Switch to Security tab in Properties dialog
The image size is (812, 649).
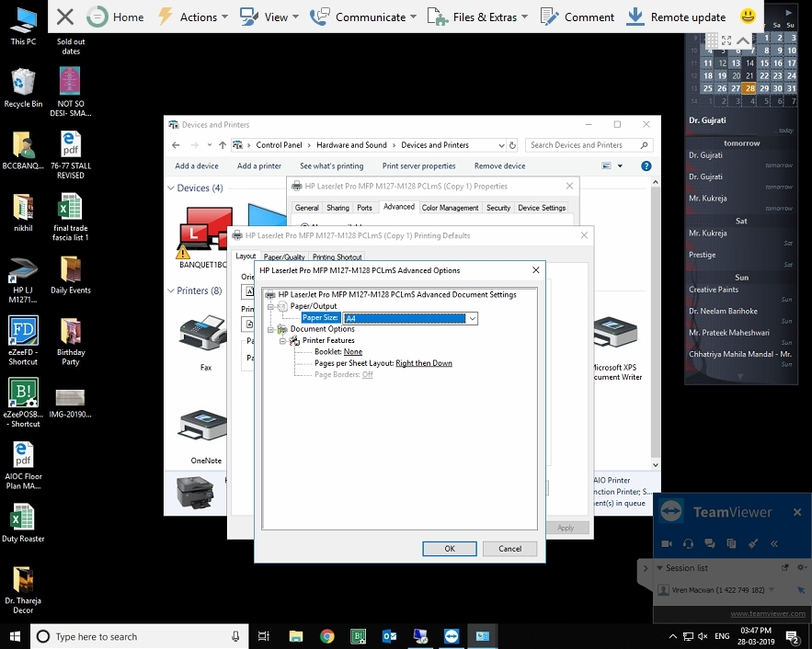tap(498, 208)
